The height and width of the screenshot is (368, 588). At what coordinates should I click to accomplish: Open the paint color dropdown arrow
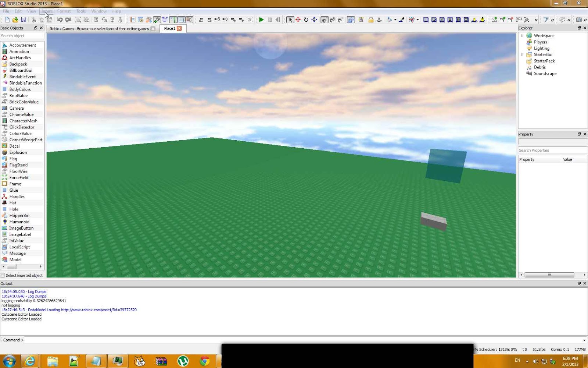pos(395,20)
